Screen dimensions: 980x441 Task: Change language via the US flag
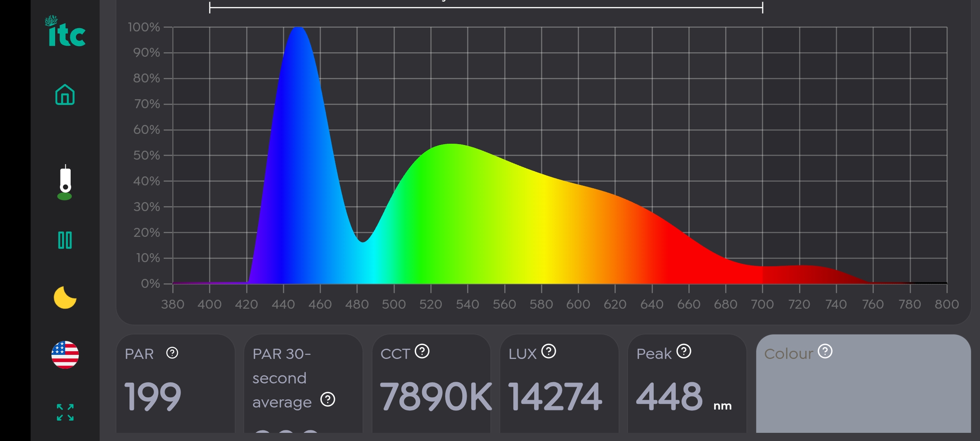[x=65, y=355]
